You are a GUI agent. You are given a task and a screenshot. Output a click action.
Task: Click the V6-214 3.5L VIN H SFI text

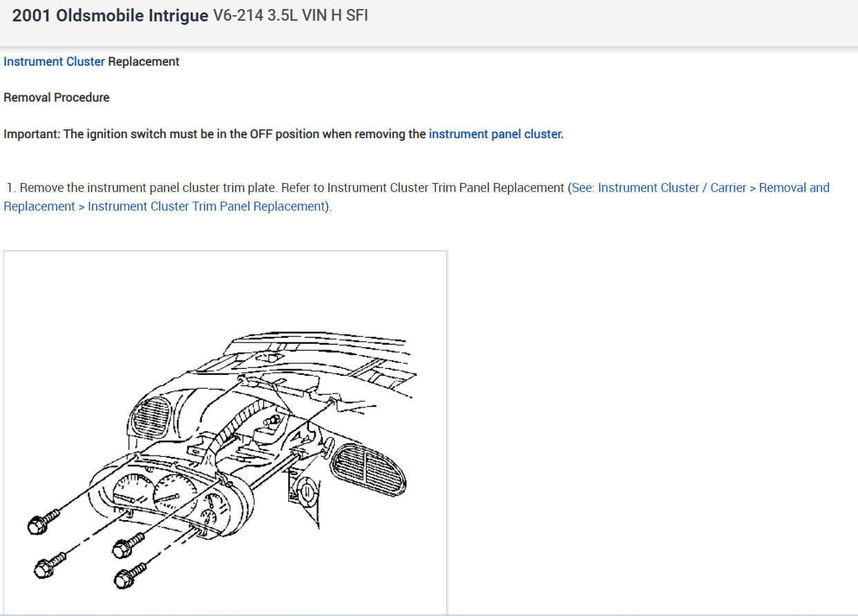(291, 16)
